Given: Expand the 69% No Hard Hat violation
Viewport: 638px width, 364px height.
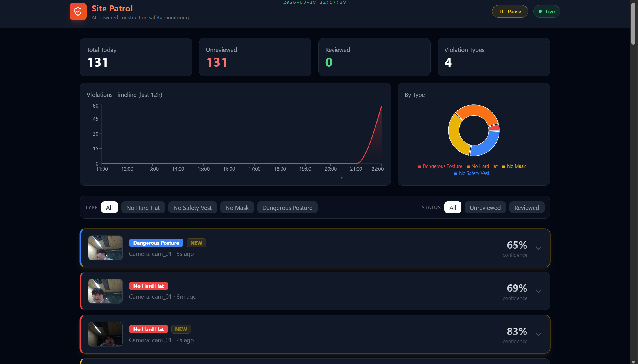Looking at the screenshot, I should point(538,291).
